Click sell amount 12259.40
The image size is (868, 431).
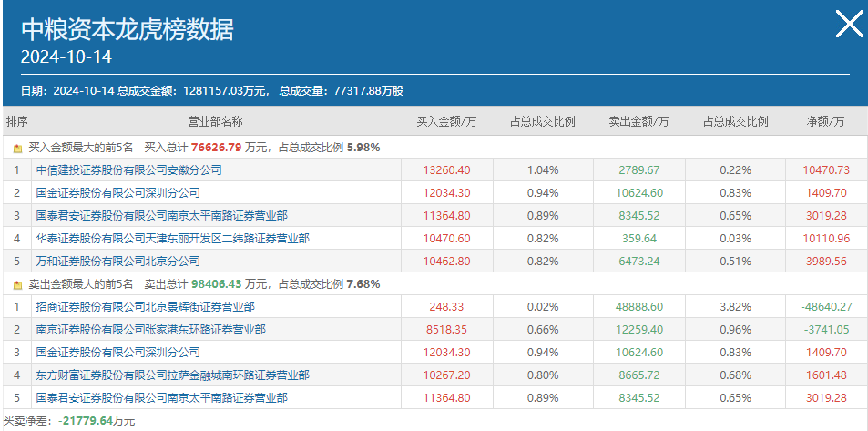638,330
